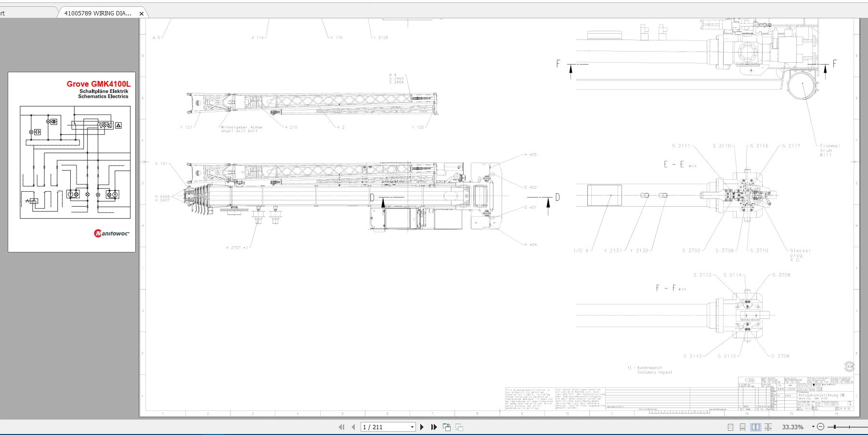
Task: Click the 'Schematics Electrics' subtitle text
Action: tap(104, 96)
